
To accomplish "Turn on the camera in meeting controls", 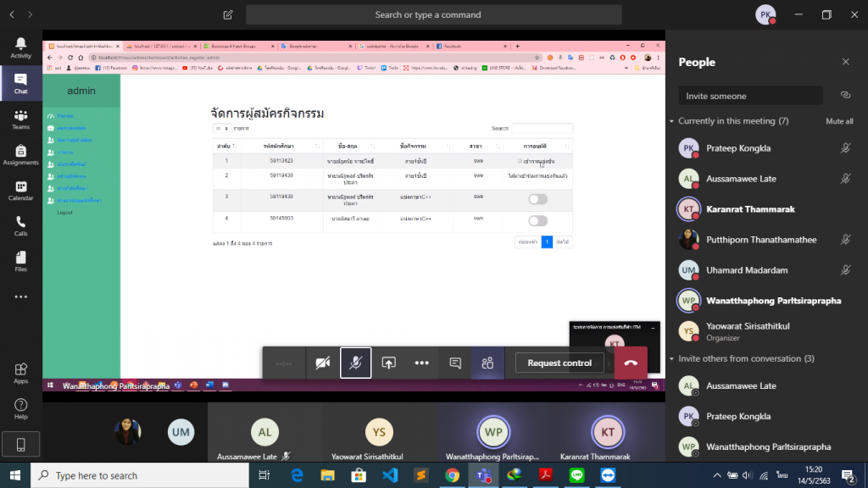I will tap(323, 363).
